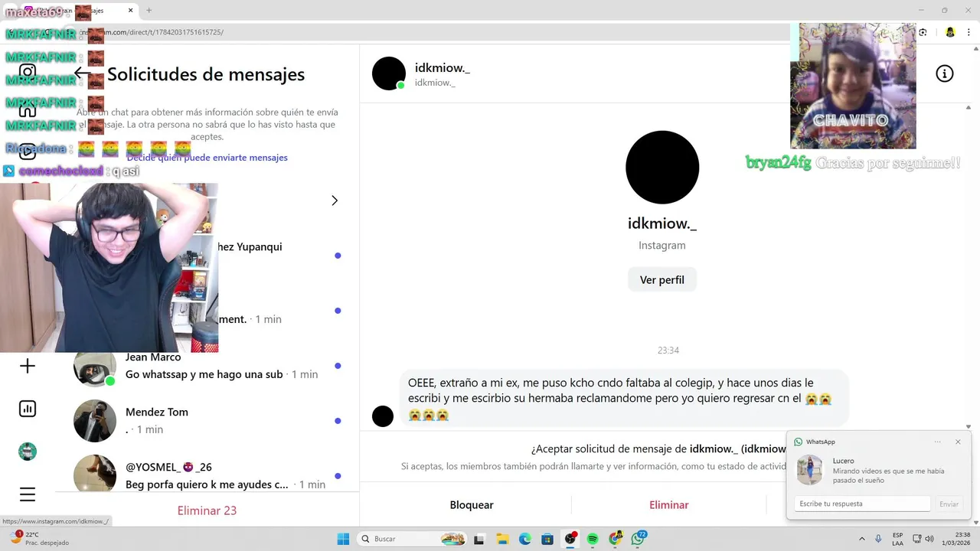Click WhatsApp notification options three dots
The image size is (980, 551).
coord(938,442)
